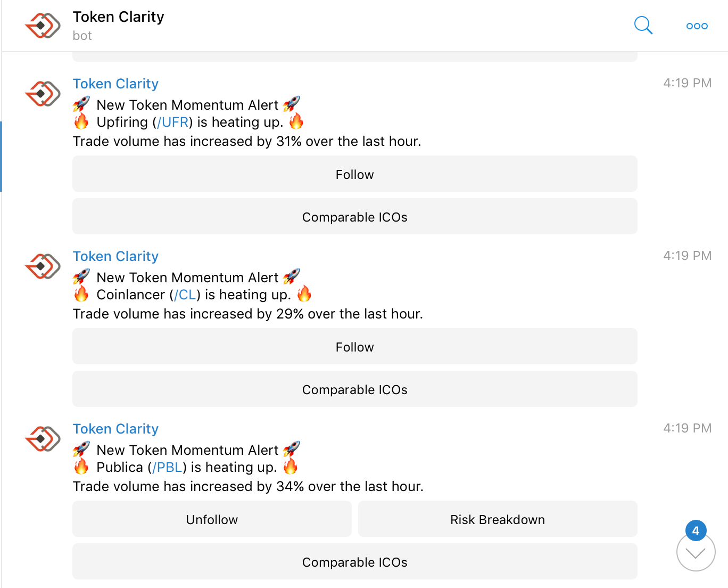The width and height of the screenshot is (728, 588).
Task: Open Risk Breakdown for Publica
Action: pyautogui.click(x=497, y=519)
